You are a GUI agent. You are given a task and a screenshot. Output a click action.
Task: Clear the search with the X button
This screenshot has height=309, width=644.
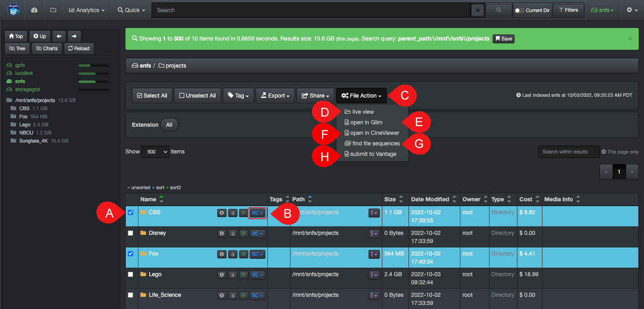[x=478, y=11]
